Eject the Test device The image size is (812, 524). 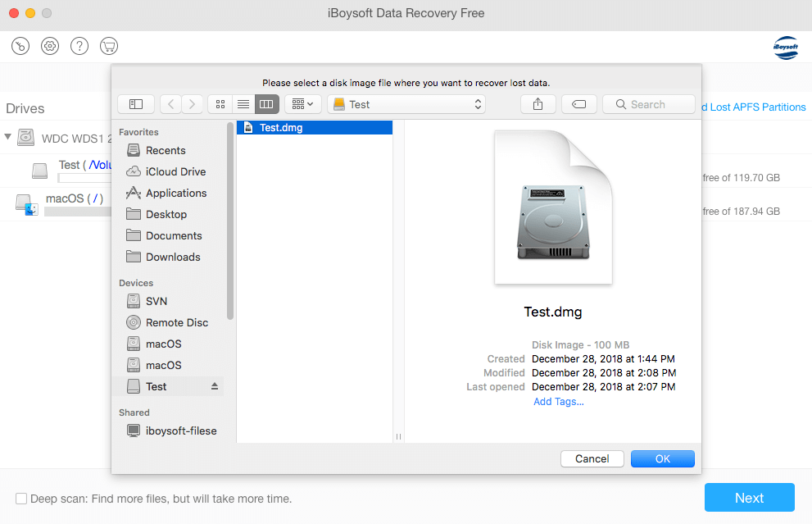pos(215,386)
